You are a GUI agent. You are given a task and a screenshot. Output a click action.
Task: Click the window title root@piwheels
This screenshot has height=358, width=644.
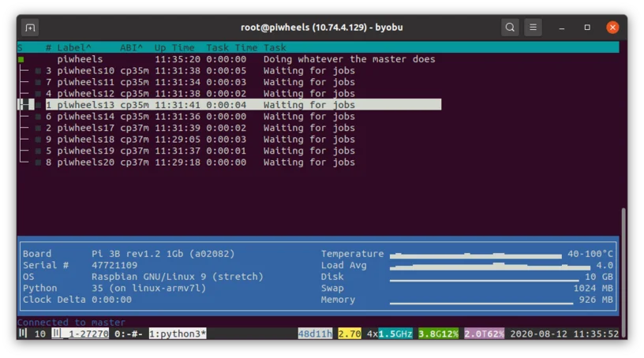(x=321, y=28)
